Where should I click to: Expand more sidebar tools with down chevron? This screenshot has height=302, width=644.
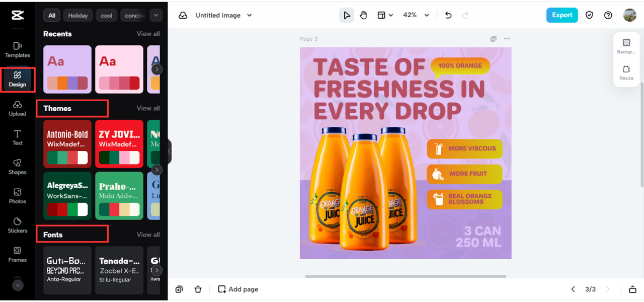pyautogui.click(x=18, y=285)
